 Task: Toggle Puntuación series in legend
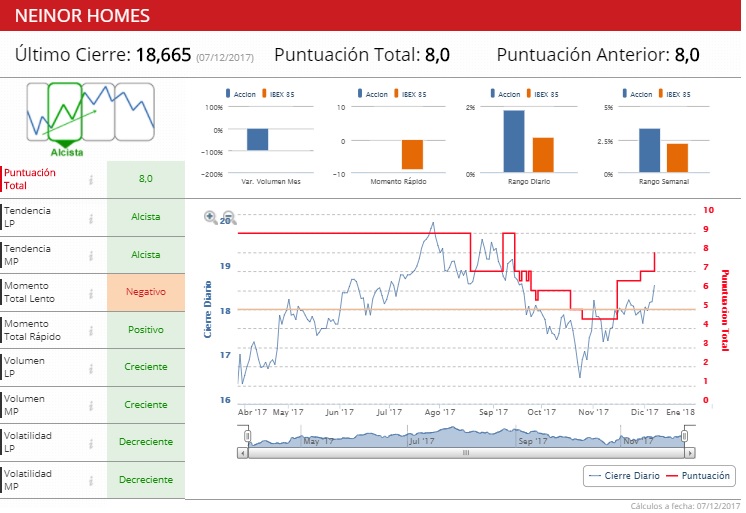[698, 475]
